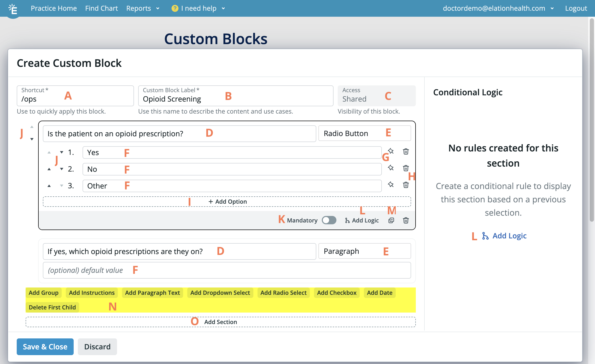Click Add Option below the answer choices

pyautogui.click(x=227, y=201)
